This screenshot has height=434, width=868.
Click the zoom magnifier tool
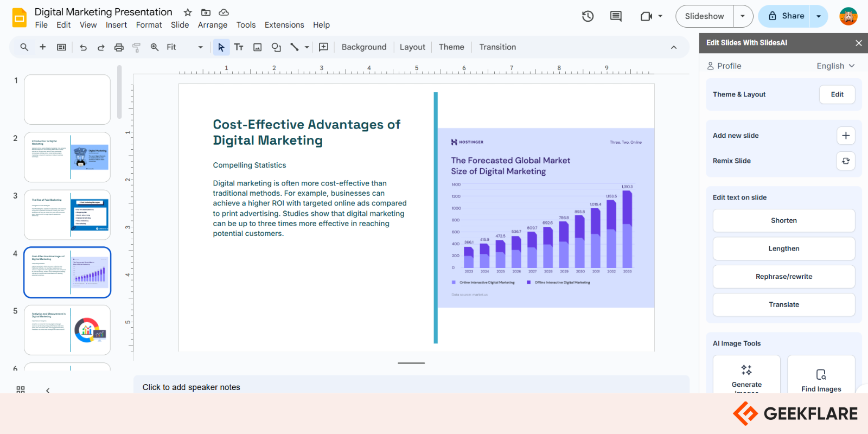tap(155, 47)
